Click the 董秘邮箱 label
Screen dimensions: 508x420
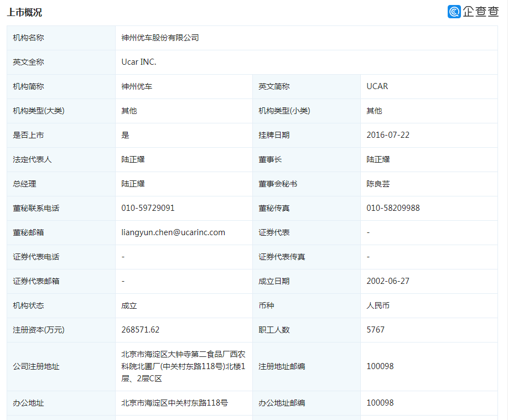28,232
